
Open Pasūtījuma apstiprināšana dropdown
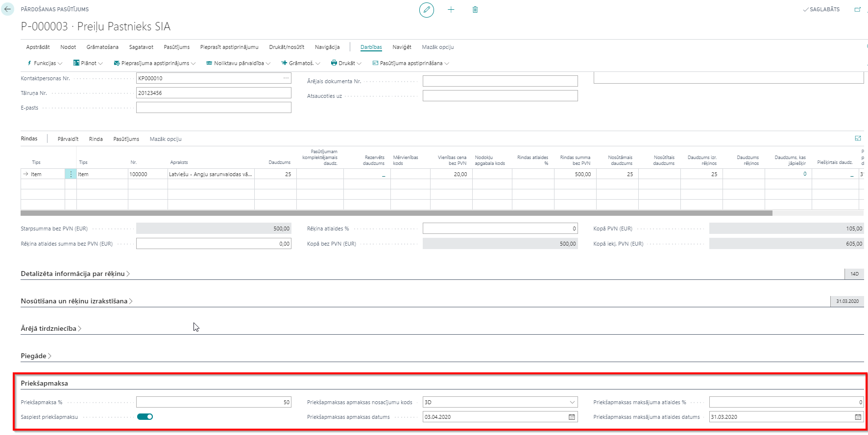pyautogui.click(x=411, y=63)
